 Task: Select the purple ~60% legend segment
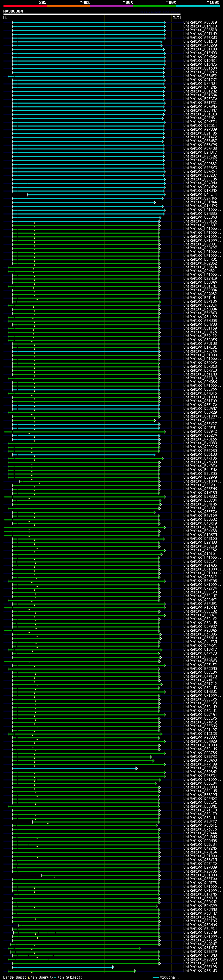111,6
